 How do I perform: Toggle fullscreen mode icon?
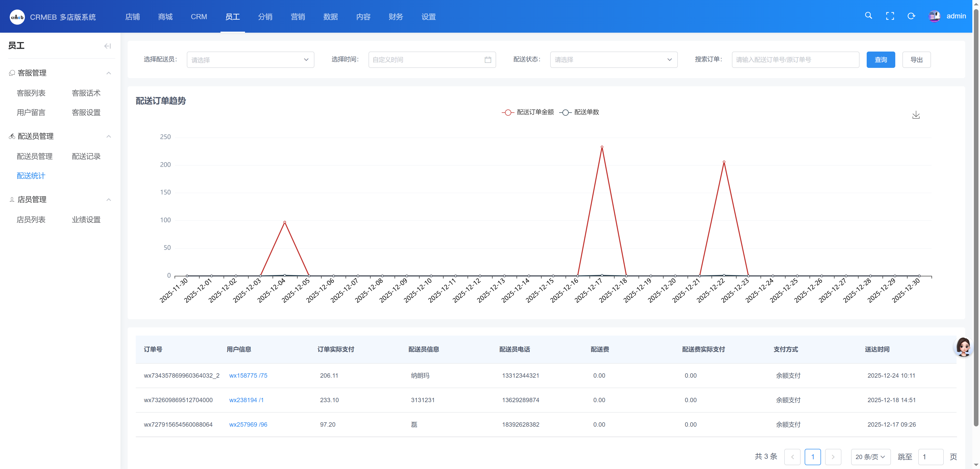890,16
